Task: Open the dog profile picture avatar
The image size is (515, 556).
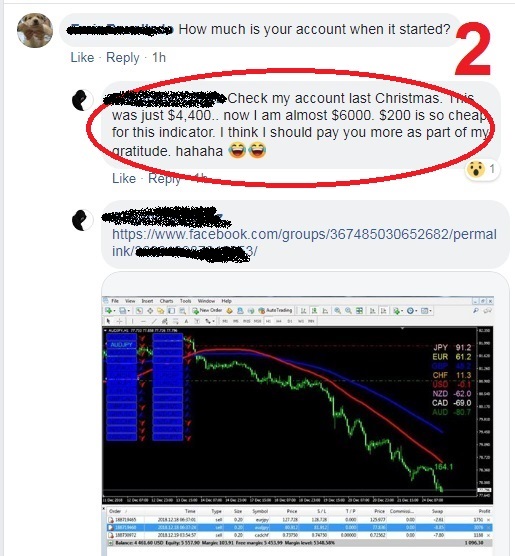Action: pos(35,30)
